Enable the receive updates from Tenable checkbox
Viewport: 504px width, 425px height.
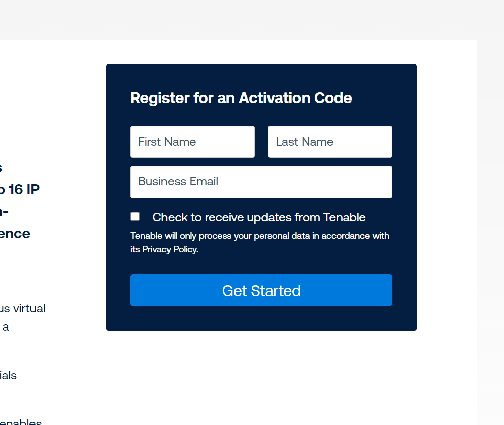[x=135, y=216]
